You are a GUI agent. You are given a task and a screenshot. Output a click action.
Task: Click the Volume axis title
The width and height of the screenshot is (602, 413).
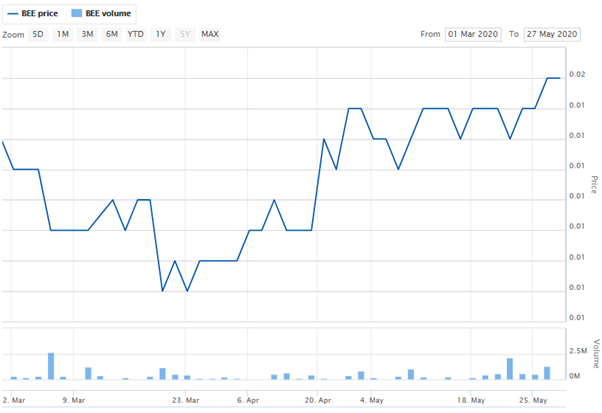click(x=597, y=354)
